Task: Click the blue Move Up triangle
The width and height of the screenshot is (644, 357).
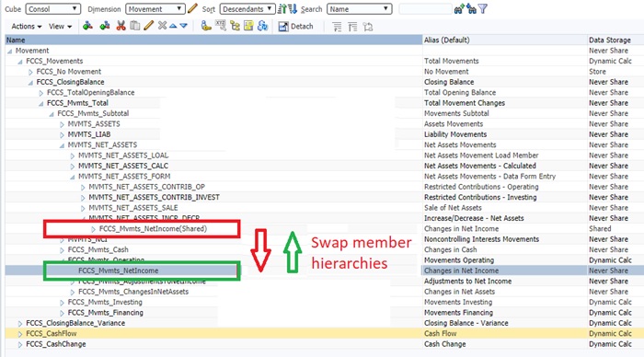Action: pyautogui.click(x=173, y=26)
